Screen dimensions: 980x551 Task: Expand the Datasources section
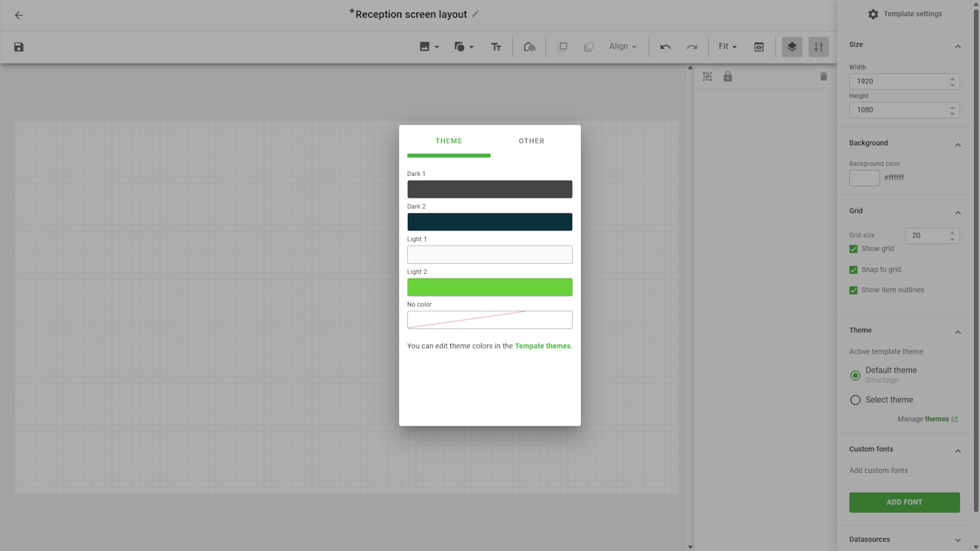click(x=957, y=540)
